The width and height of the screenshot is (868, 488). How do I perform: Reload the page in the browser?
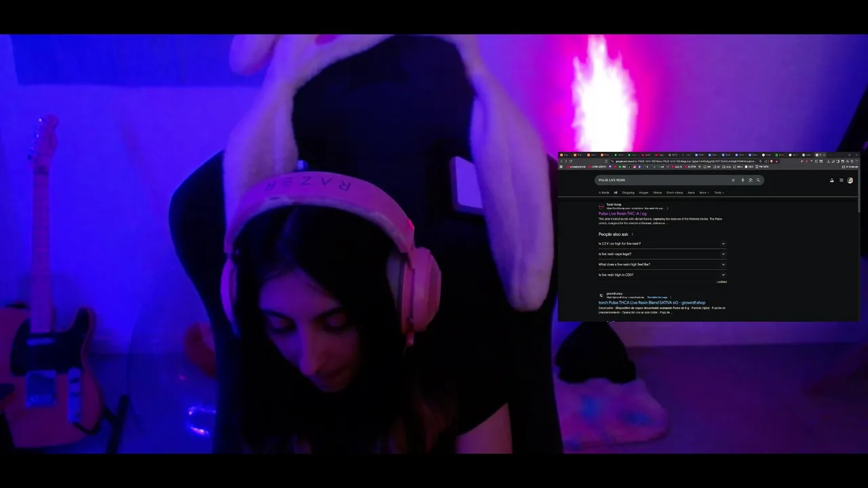tap(571, 161)
